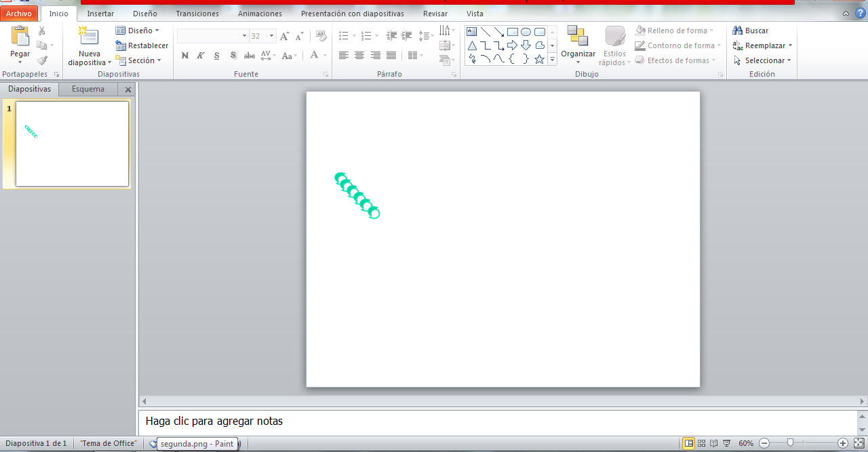Click the Reemplazar button
This screenshot has height=452, width=868.
click(762, 45)
